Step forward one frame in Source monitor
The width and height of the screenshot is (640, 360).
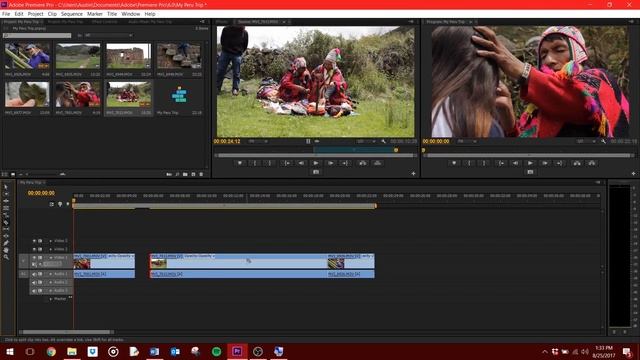pyautogui.click(x=331, y=163)
